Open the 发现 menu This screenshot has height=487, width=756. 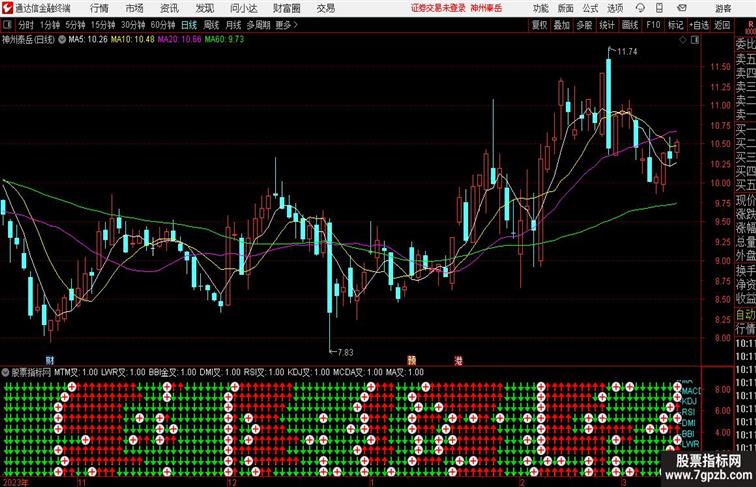(204, 8)
